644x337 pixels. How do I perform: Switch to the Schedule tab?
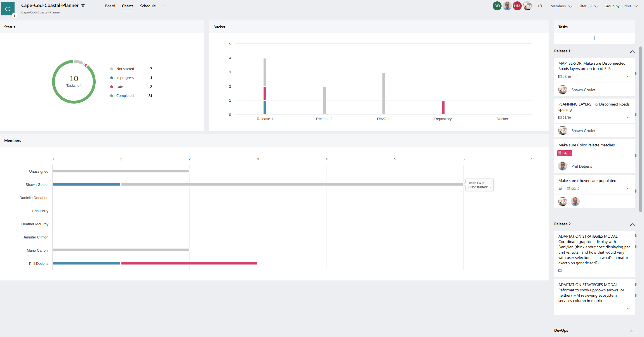coord(148,6)
